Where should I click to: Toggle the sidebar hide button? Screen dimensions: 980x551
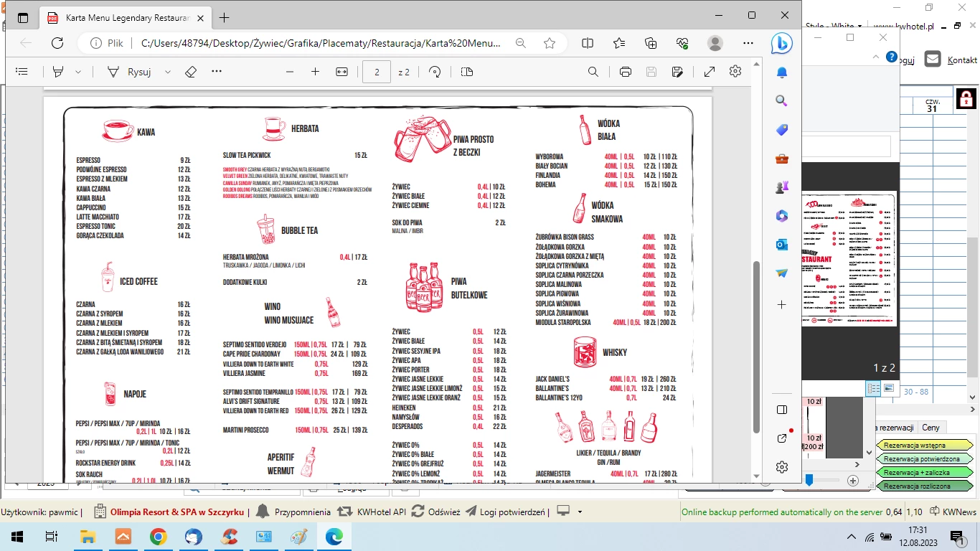click(x=782, y=410)
